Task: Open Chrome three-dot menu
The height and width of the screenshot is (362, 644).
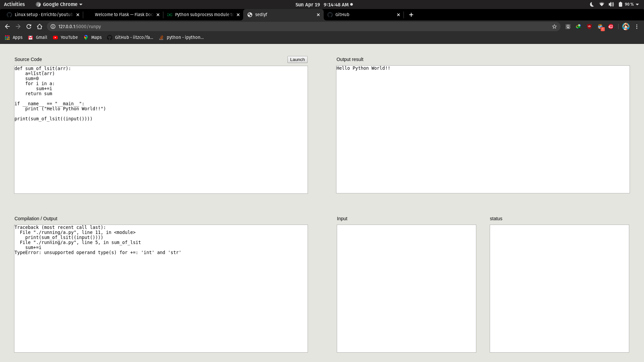Action: [x=637, y=26]
